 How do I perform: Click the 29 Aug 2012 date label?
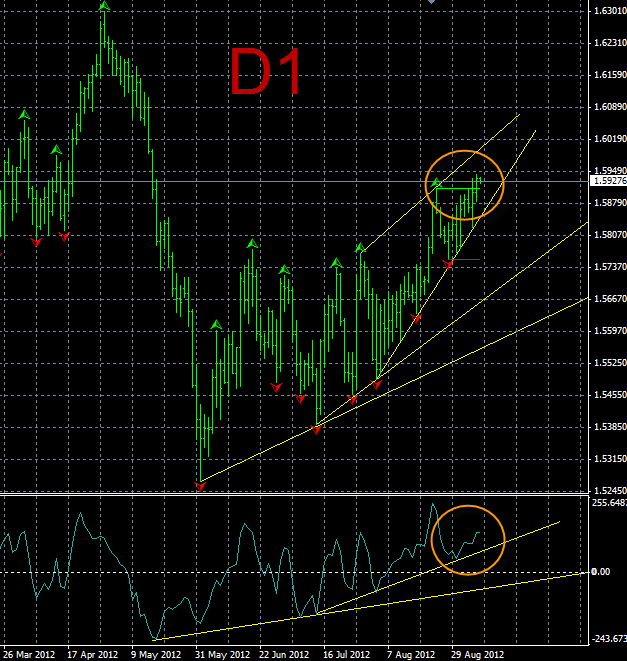pos(477,655)
